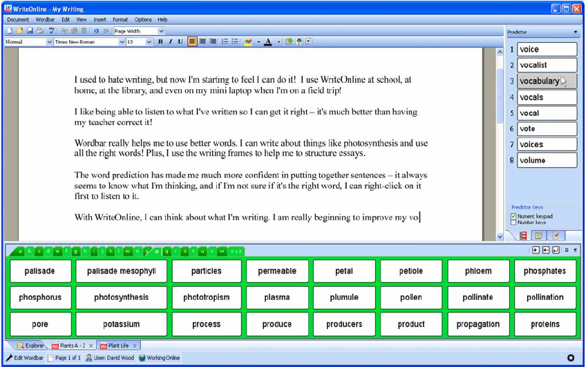Create a new document with the New icon
588x369 pixels.
pos(10,31)
